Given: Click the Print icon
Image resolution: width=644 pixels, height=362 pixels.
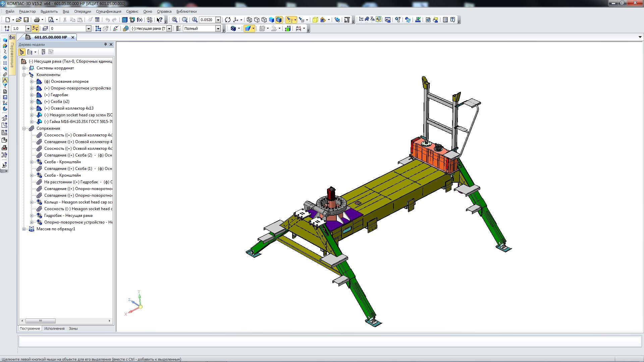Looking at the screenshot, I should 37,20.
